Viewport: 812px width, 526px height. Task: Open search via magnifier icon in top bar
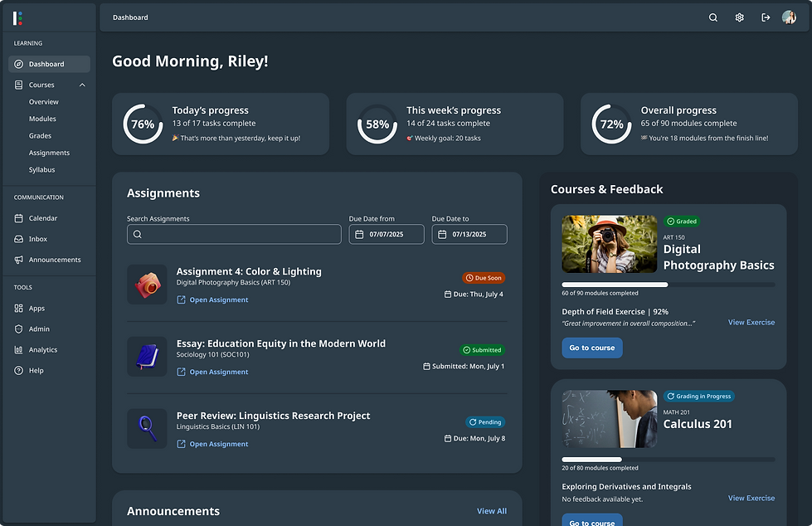713,17
